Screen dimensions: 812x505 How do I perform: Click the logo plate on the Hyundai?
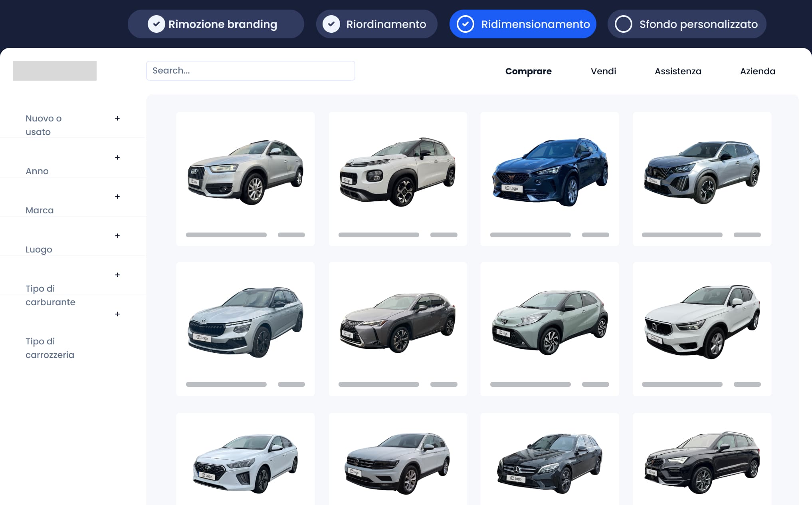tap(206, 475)
